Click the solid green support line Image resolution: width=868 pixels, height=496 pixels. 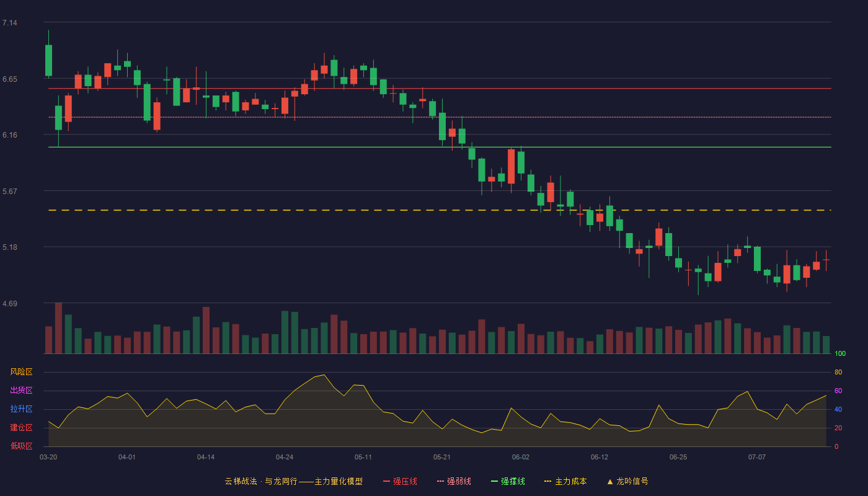pos(440,147)
